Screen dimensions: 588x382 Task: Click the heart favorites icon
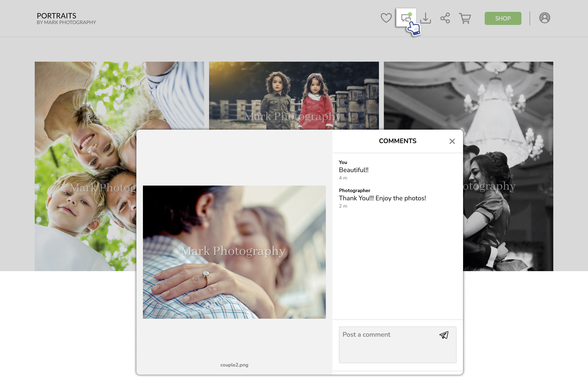point(386,18)
